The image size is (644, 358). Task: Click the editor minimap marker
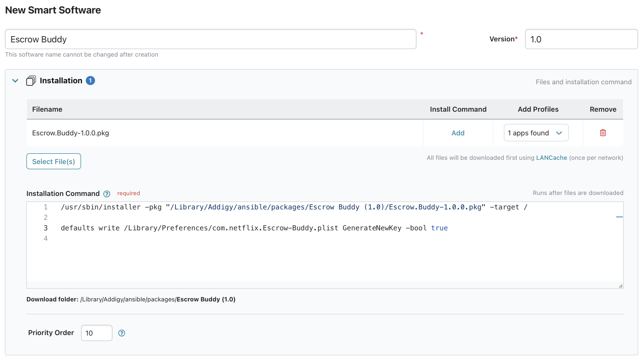[x=619, y=217]
